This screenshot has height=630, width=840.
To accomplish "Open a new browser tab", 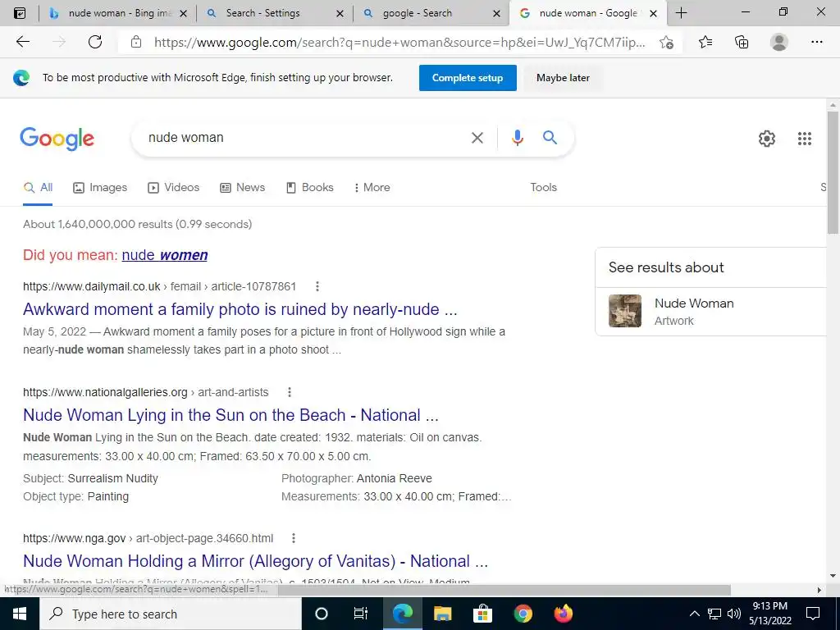I will pyautogui.click(x=681, y=13).
